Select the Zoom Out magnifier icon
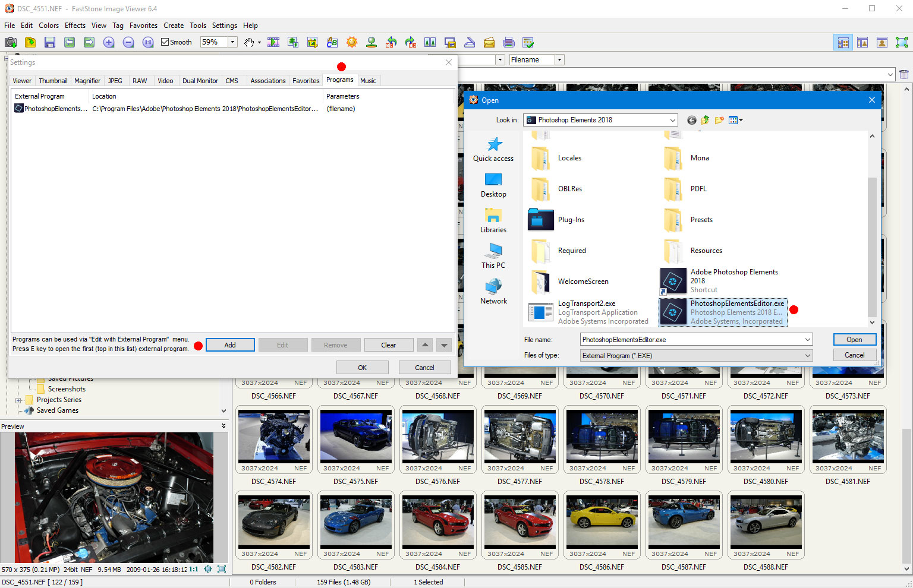The width and height of the screenshot is (913, 588). (x=128, y=42)
